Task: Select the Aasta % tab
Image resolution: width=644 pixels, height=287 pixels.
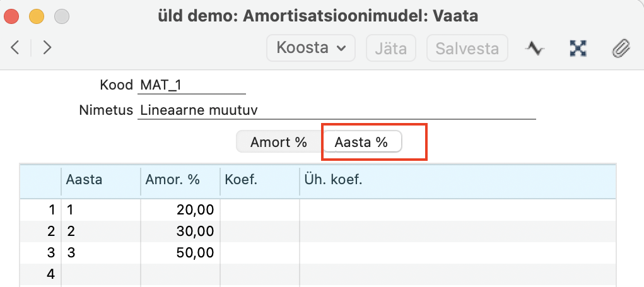Action: (x=361, y=142)
